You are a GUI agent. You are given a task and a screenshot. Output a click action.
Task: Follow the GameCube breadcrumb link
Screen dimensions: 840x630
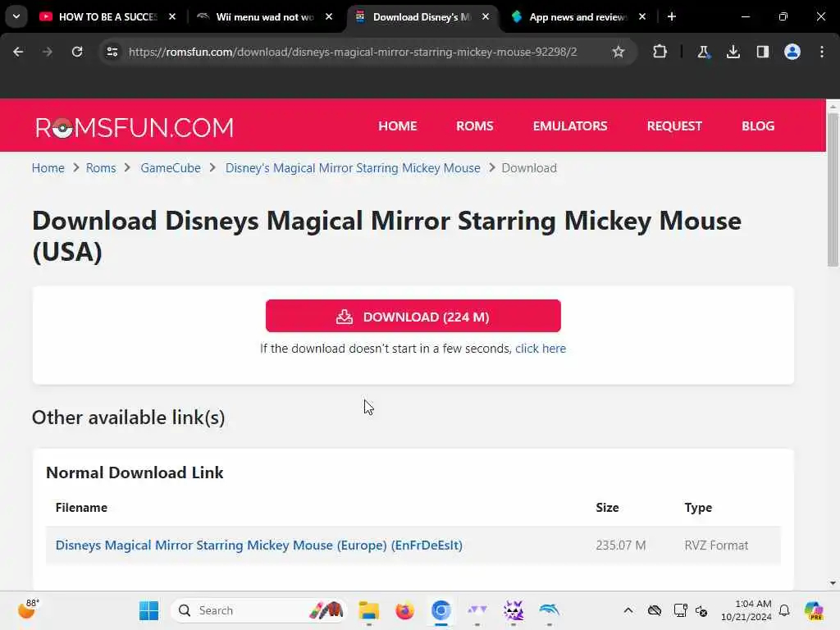pyautogui.click(x=171, y=168)
